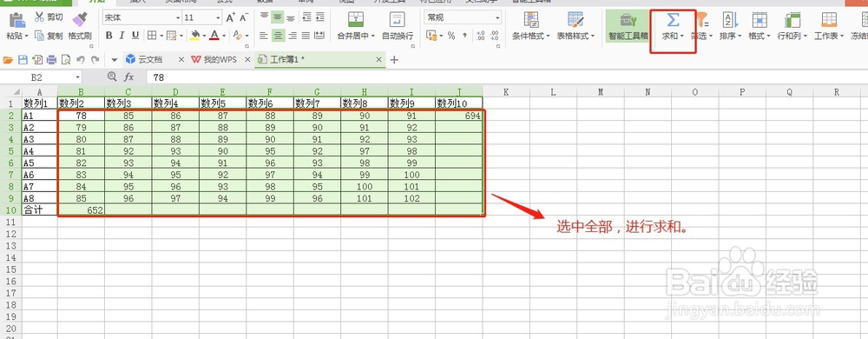Click the decrease indent icon
Image resolution: width=868 pixels, height=339 pixels.
click(306, 17)
